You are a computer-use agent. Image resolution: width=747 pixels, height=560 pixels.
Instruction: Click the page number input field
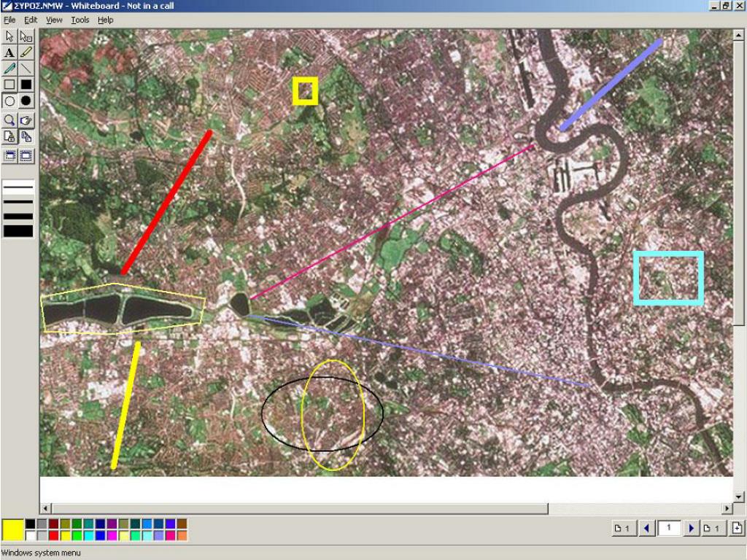(x=669, y=528)
